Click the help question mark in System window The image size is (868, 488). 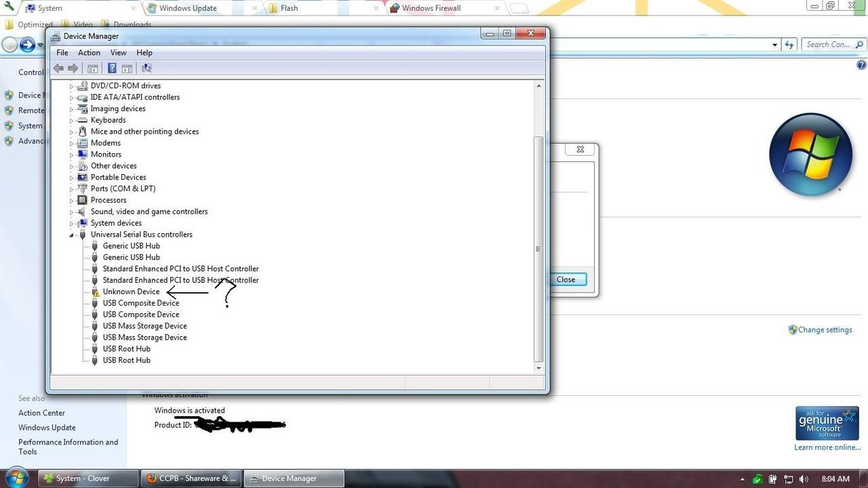(x=861, y=65)
